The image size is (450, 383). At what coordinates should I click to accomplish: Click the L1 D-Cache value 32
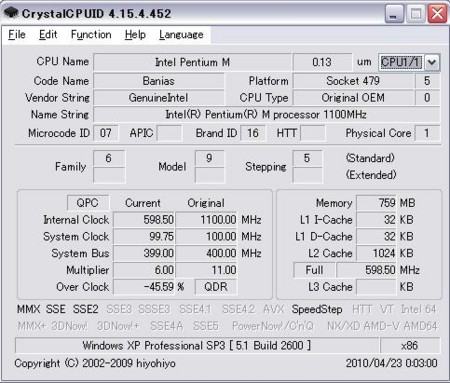(x=376, y=236)
